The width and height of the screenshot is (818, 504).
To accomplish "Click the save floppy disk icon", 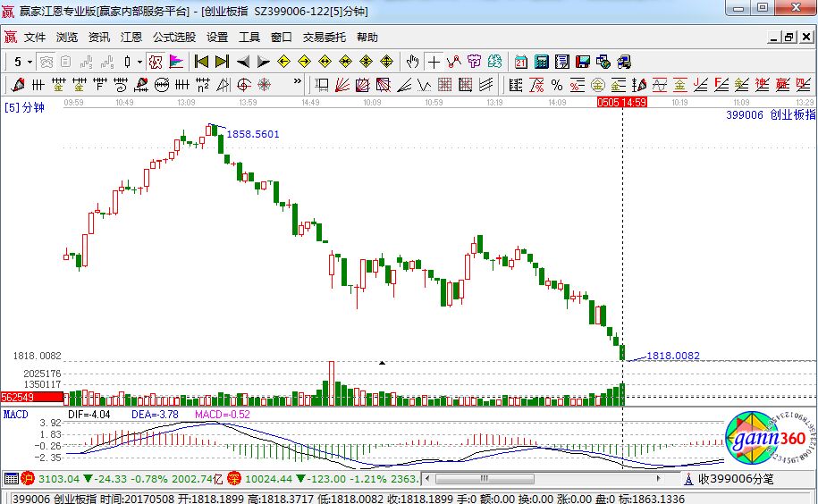I will click(582, 62).
